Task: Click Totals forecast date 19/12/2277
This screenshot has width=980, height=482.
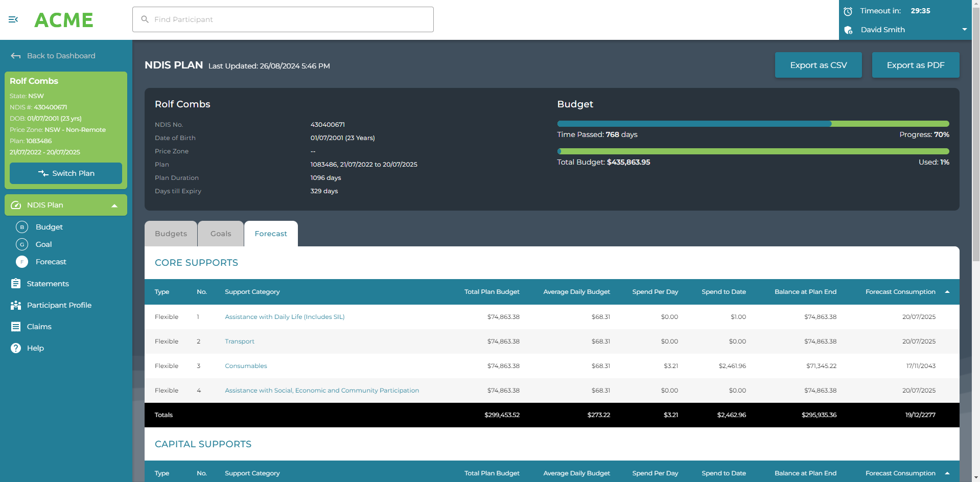Action: click(x=920, y=415)
